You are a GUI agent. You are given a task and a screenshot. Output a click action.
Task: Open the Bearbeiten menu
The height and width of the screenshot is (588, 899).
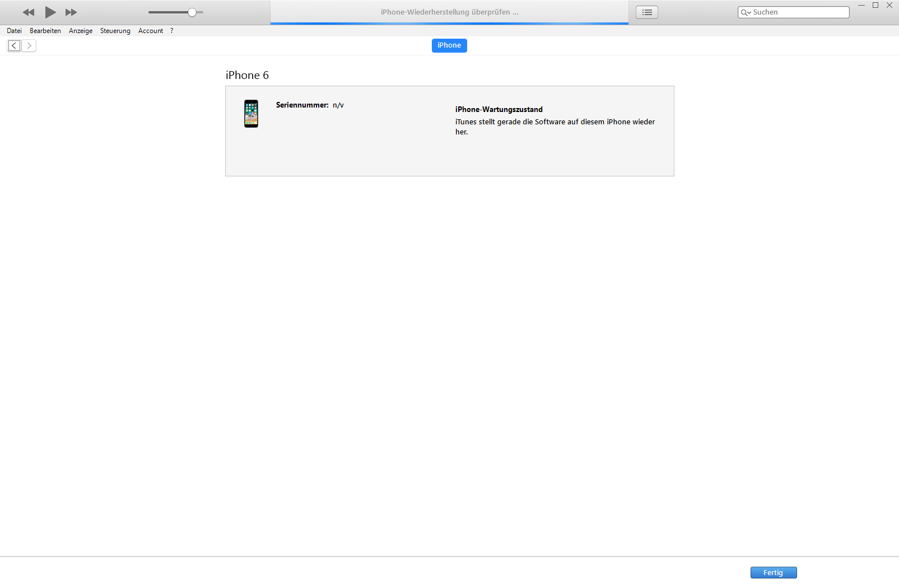[x=45, y=31]
